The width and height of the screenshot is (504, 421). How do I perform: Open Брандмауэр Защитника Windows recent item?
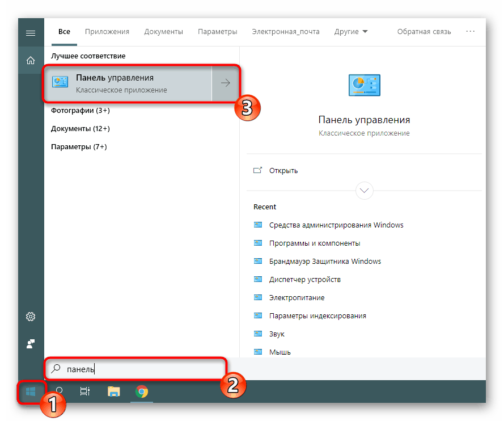325,261
